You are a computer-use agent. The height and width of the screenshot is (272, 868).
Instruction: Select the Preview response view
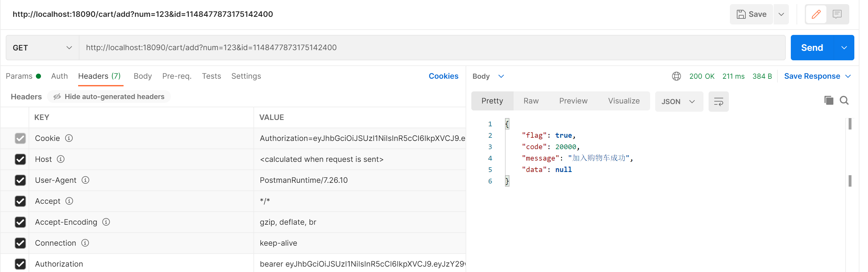pyautogui.click(x=573, y=101)
